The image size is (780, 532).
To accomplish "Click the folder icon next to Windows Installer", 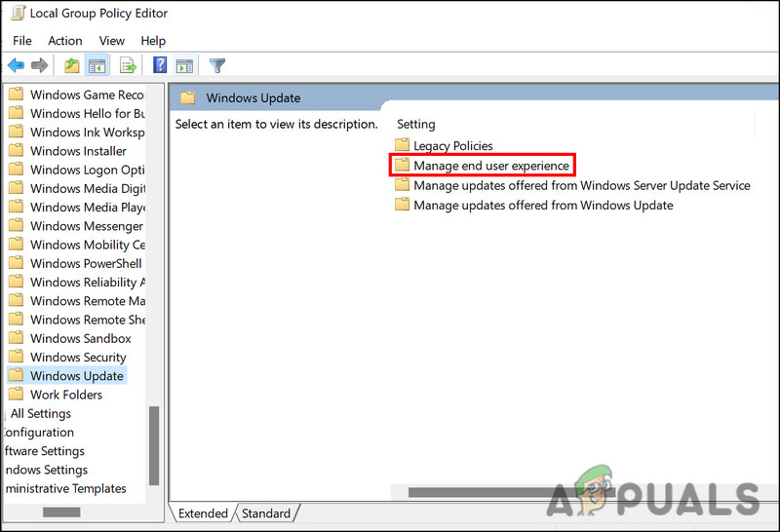I will click(x=16, y=150).
